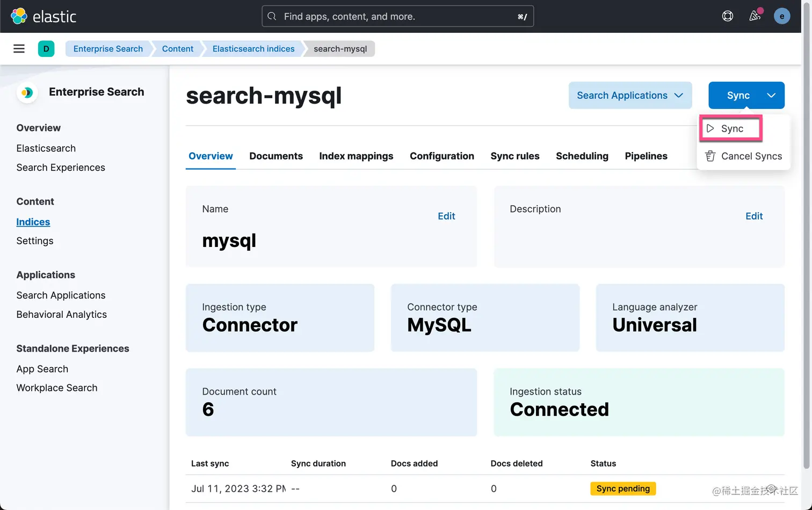812x510 pixels.
Task: Click the Elastic logo
Action: (44, 16)
